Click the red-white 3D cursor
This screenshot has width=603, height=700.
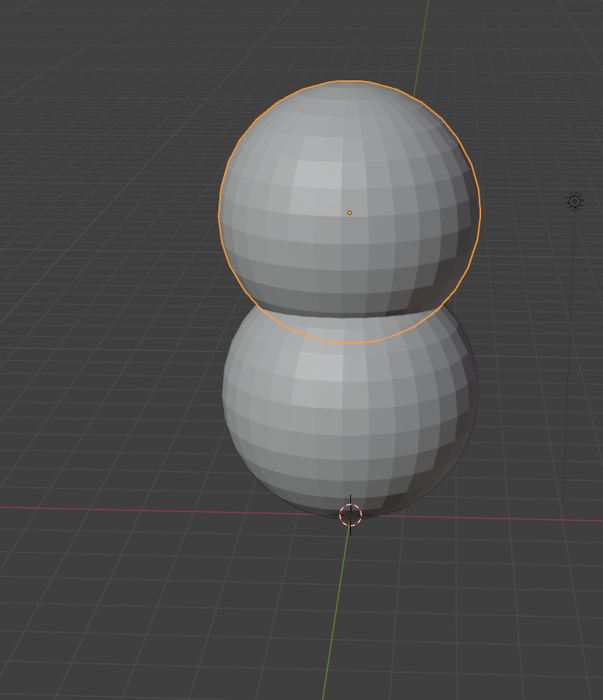350,514
